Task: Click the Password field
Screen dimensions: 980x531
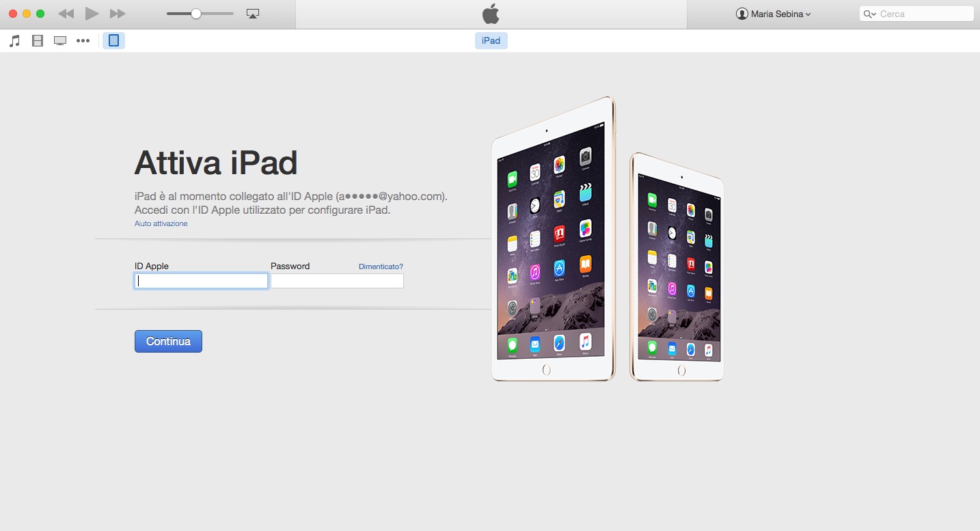Action: [x=337, y=281]
